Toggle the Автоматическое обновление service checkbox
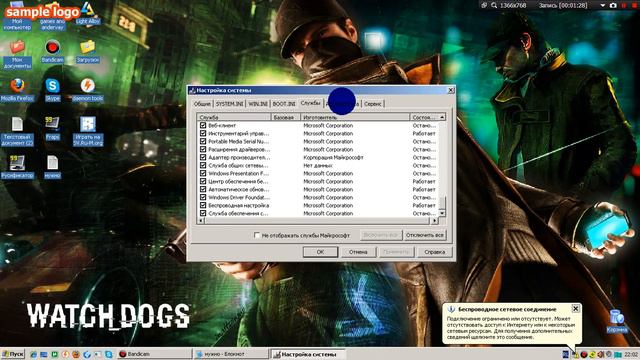Image resolution: width=640 pixels, height=360 pixels. tap(203, 189)
